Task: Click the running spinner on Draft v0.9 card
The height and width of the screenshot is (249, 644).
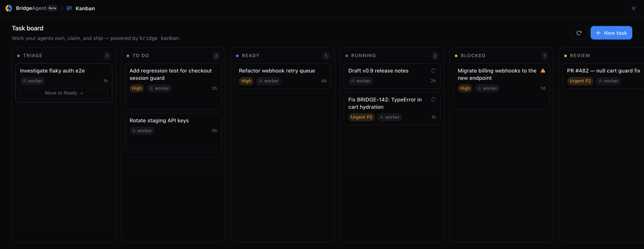Action: [x=433, y=71]
